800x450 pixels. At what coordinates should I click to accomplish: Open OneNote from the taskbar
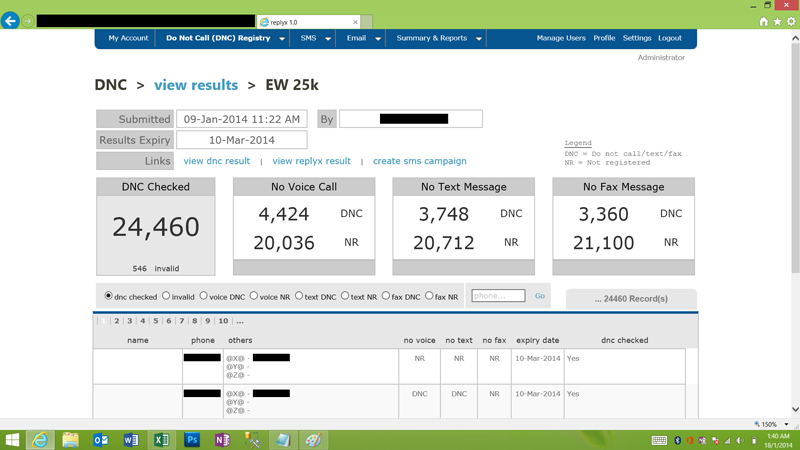222,439
